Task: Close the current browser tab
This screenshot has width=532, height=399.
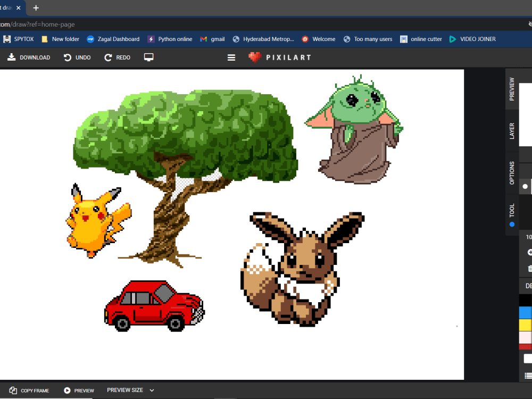Action: pyautogui.click(x=18, y=7)
